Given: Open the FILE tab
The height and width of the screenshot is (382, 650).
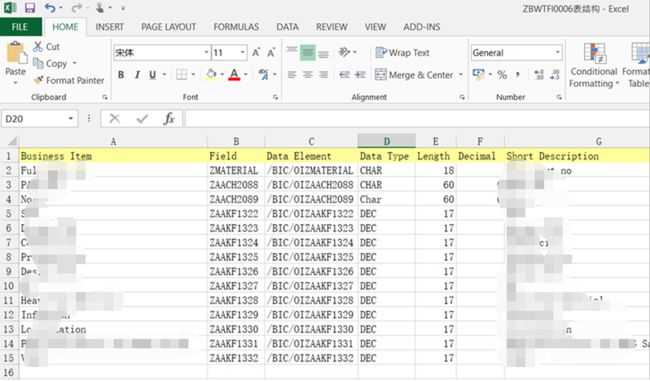Looking at the screenshot, I should [20, 27].
